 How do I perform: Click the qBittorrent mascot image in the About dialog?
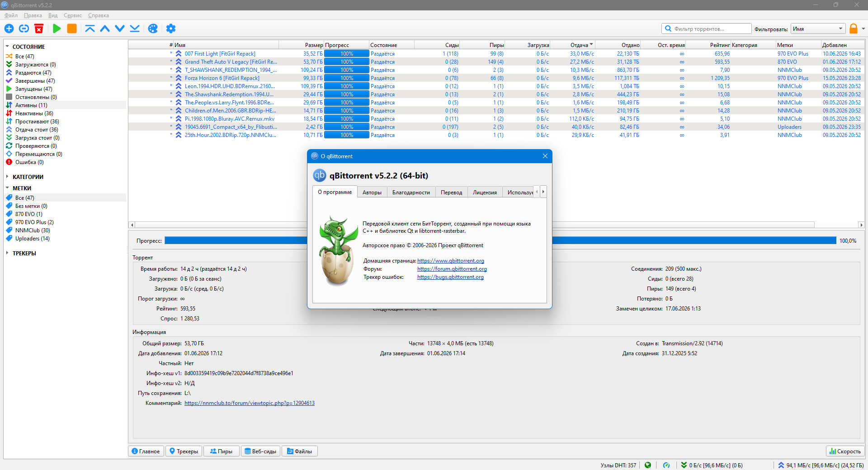click(x=338, y=251)
